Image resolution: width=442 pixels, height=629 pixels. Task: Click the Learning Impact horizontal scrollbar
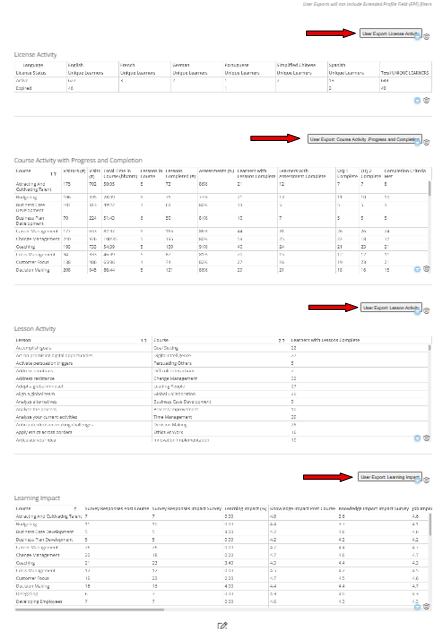click(89, 609)
